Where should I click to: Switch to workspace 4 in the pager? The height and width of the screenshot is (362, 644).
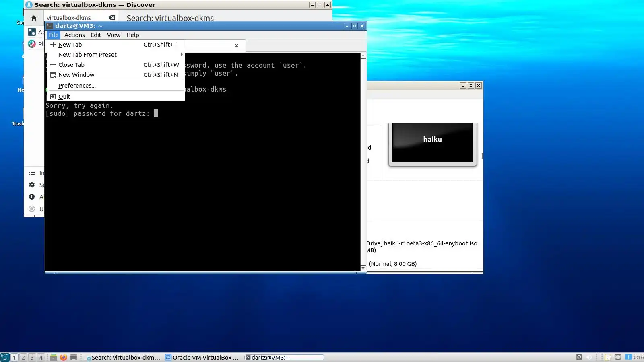coord(41,357)
